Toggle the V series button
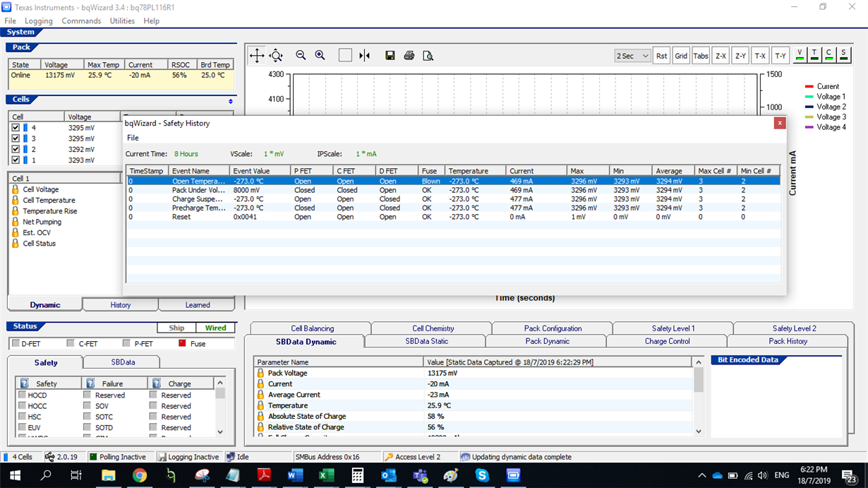This screenshot has width=868, height=488. coord(800,55)
